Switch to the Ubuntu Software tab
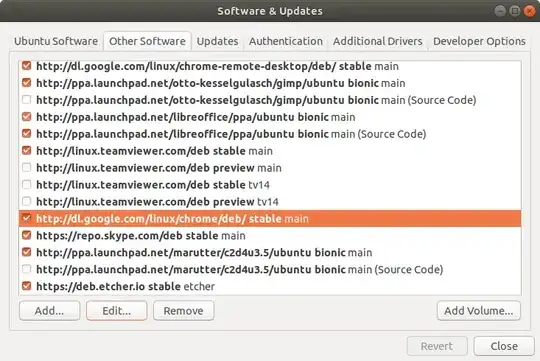Screen dimensions: 540x361 (x=56, y=41)
